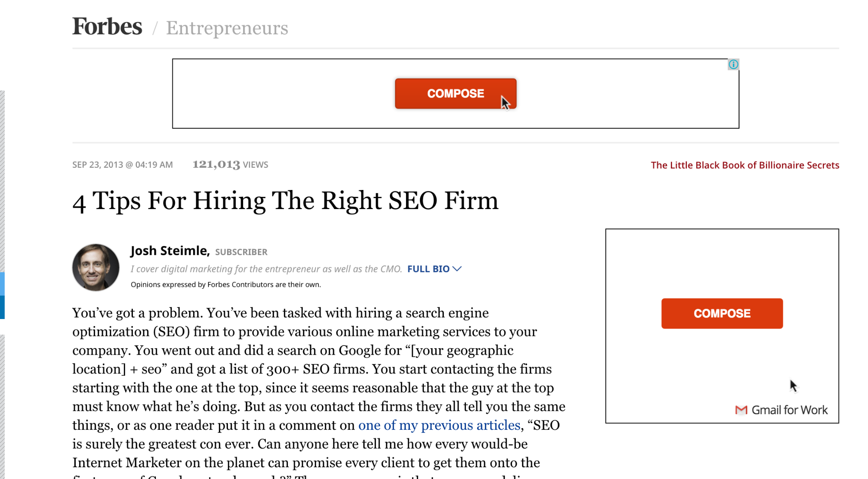Open 'one of my previous articles' link
Screen dimensions: 868x479
pos(439,425)
